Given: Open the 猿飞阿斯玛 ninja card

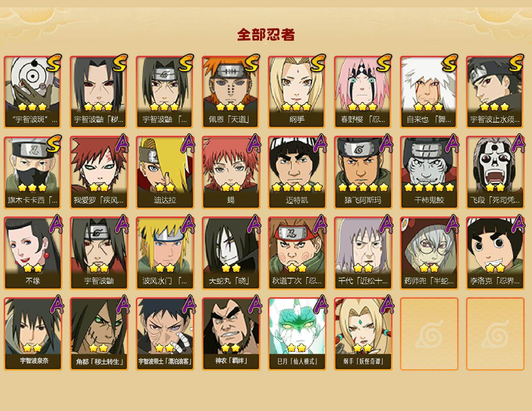Looking at the screenshot, I should pos(363,172).
